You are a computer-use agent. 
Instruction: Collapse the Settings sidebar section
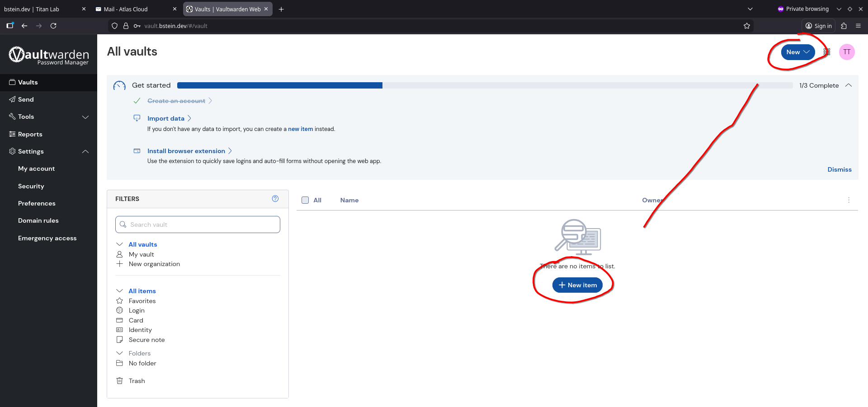[85, 152]
